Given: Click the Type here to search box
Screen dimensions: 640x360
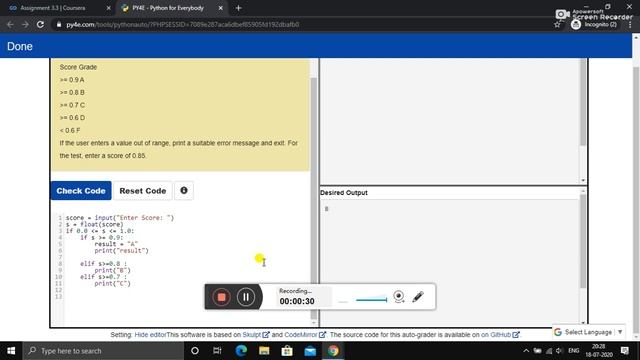Looking at the screenshot, I should (x=103, y=351).
